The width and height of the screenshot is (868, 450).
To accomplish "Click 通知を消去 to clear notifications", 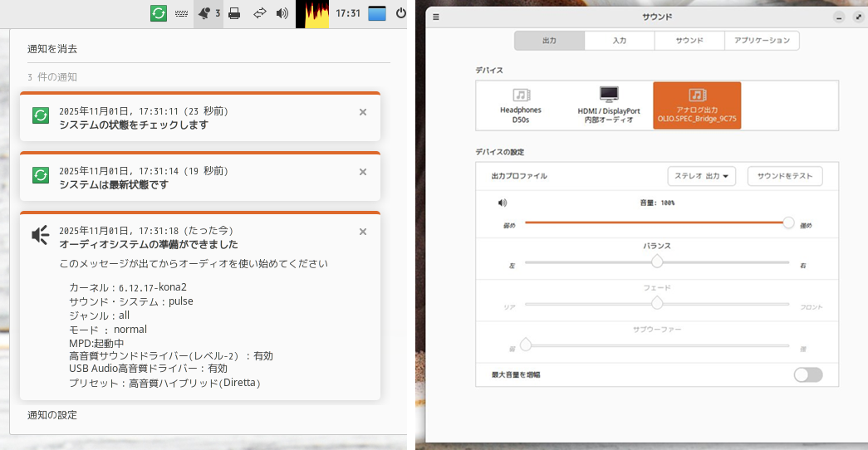I will 52,49.
